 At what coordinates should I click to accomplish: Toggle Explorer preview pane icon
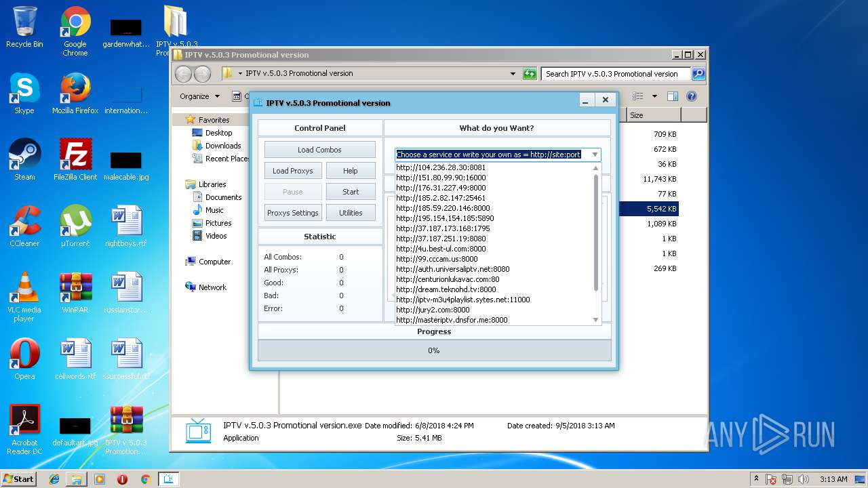pyautogui.click(x=672, y=96)
